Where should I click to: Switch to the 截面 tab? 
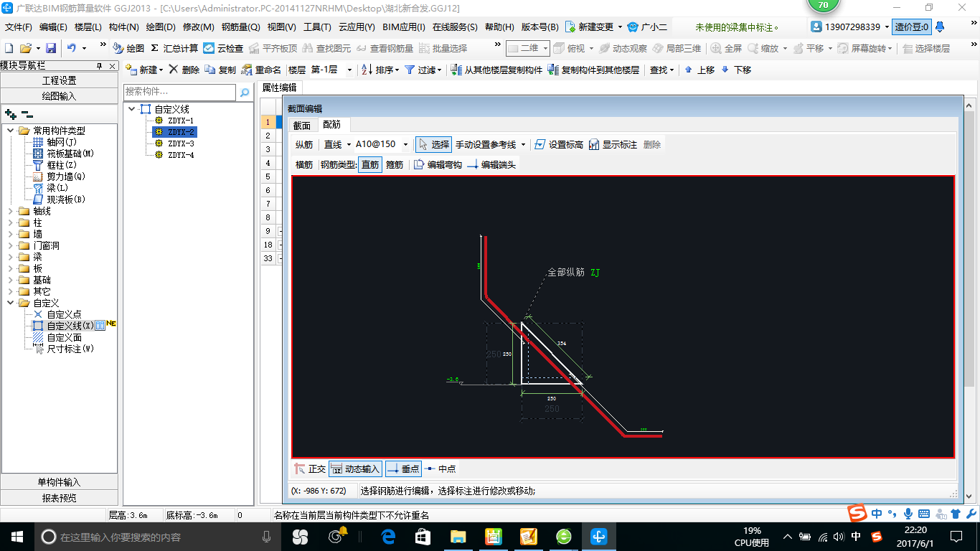point(302,126)
